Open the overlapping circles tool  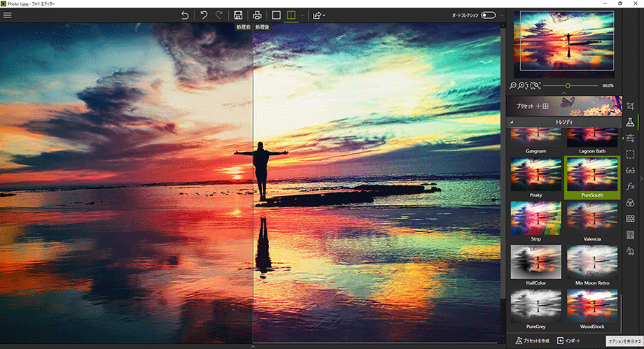[x=630, y=202]
